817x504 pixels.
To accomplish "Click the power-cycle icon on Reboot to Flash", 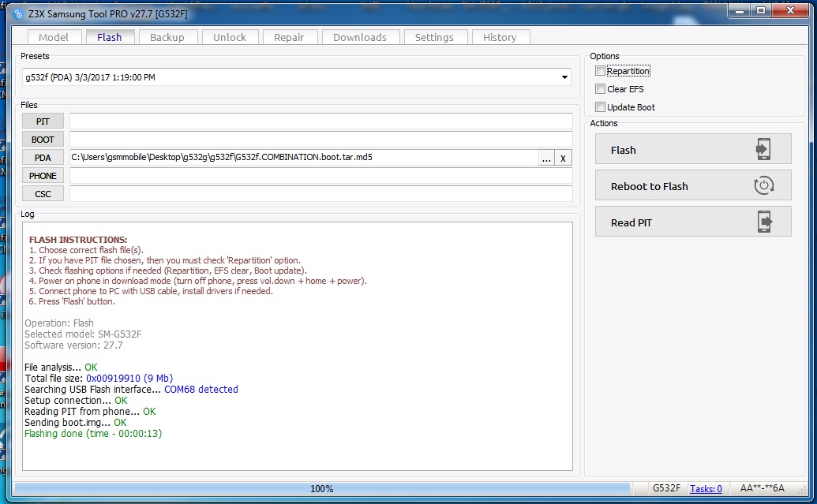I will coord(764,185).
